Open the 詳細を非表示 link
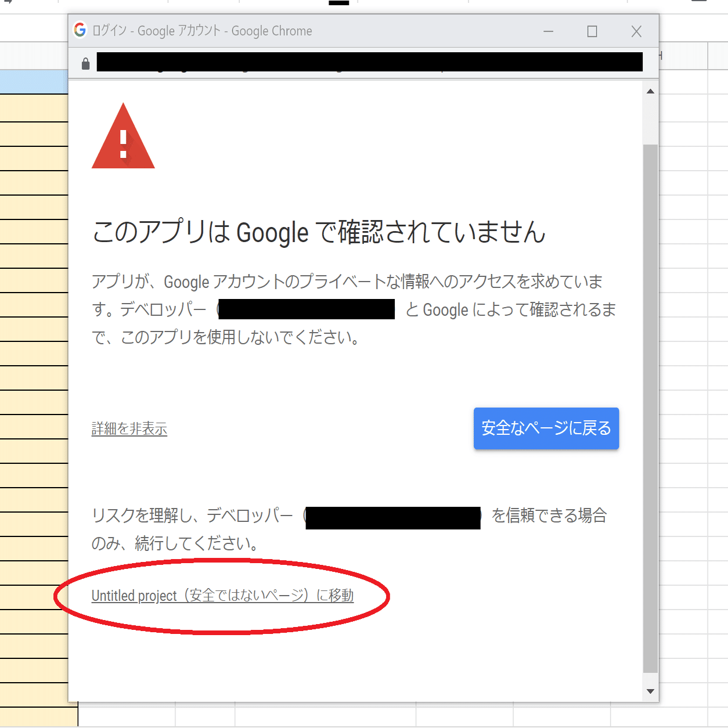 click(x=129, y=428)
